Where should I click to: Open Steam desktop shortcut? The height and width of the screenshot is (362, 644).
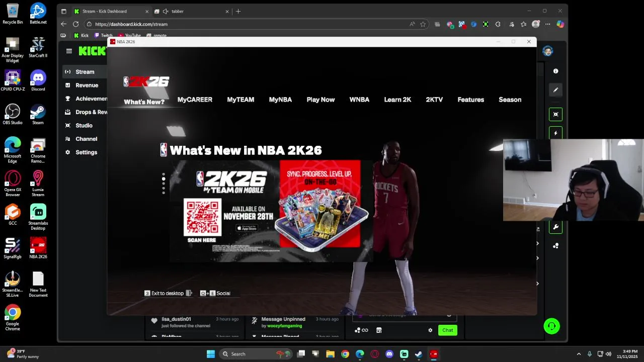[38, 114]
